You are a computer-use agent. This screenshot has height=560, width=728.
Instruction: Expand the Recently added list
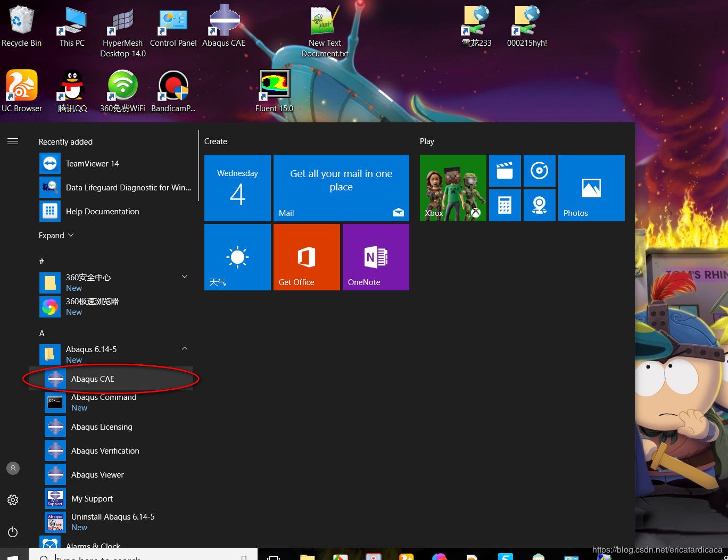point(56,235)
